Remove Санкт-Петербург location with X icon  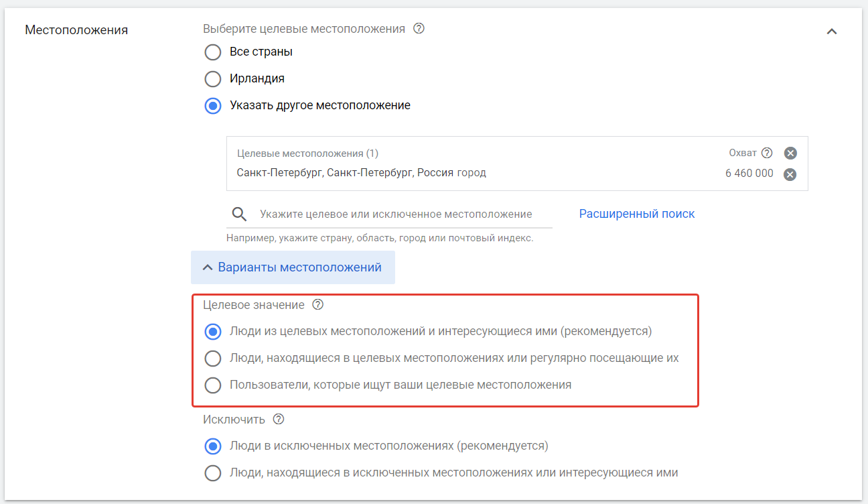pos(790,174)
